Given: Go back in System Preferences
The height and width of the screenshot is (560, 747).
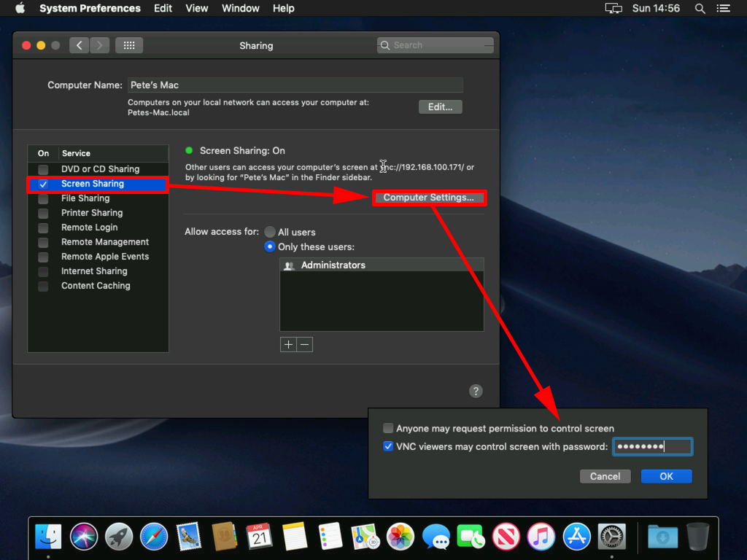Looking at the screenshot, I should point(79,45).
